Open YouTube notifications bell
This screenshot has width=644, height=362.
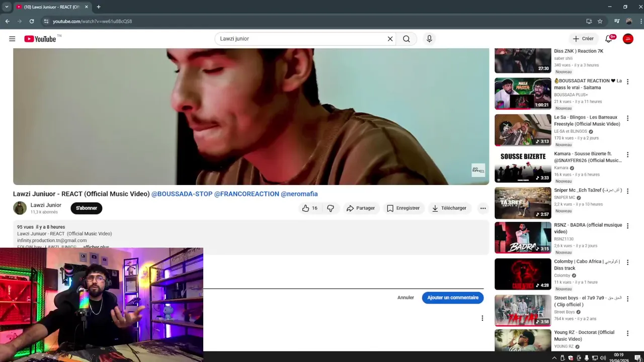click(x=609, y=39)
